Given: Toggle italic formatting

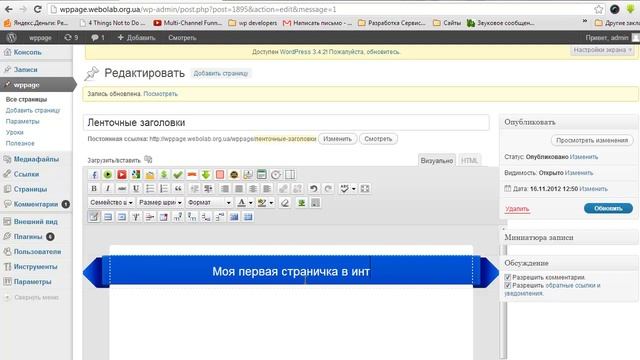Looking at the screenshot, I should [108, 189].
